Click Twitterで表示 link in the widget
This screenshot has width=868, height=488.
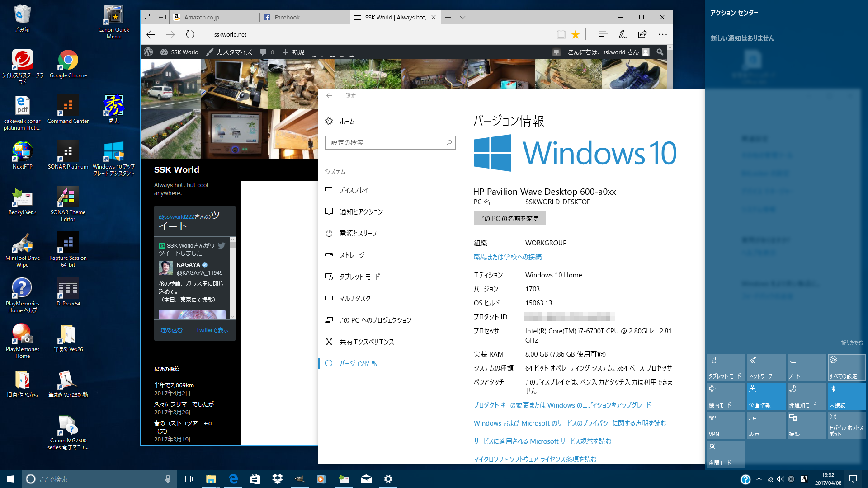pyautogui.click(x=212, y=330)
